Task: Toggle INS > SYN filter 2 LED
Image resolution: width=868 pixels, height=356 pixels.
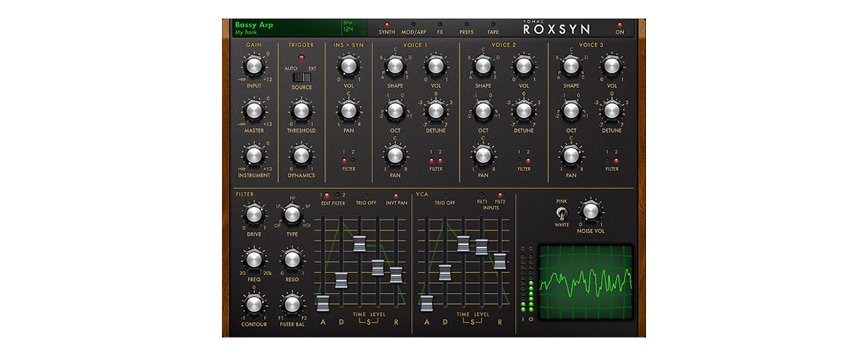Action: tap(353, 160)
